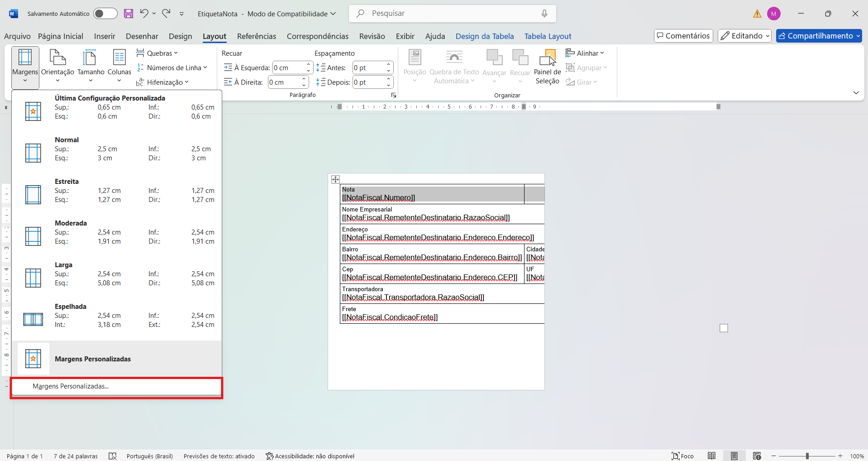Open the Painel de Seleção

click(547, 67)
